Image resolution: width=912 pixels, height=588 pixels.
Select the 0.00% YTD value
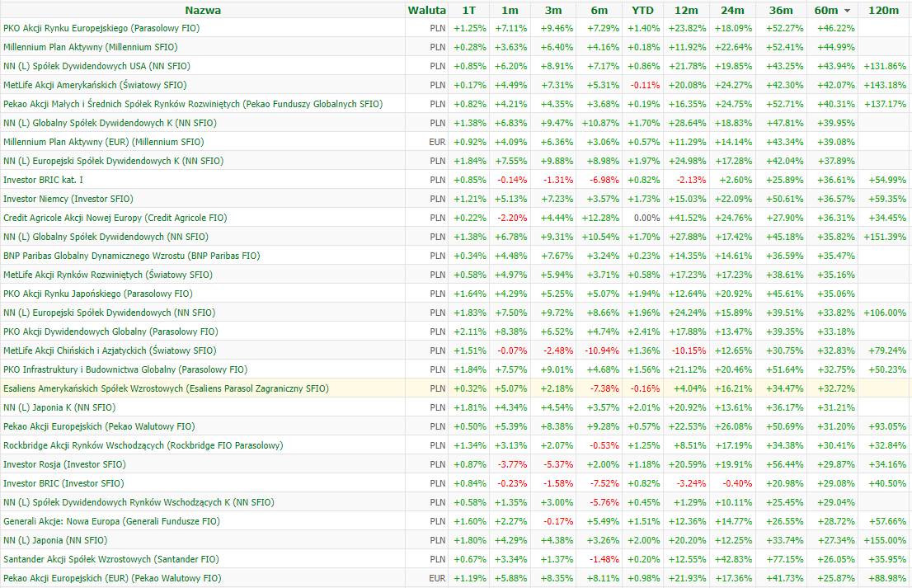click(x=646, y=218)
